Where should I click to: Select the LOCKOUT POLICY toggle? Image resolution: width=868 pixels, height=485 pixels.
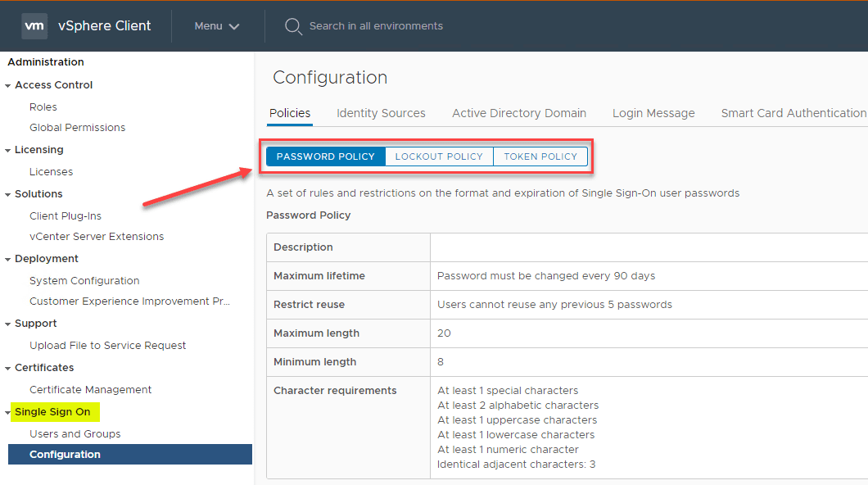click(x=439, y=156)
